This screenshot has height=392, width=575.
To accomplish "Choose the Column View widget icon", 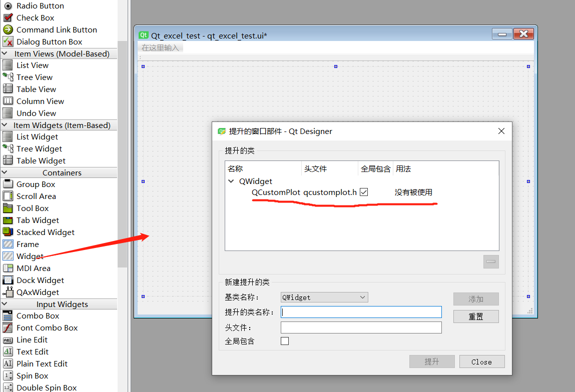I will pyautogui.click(x=8, y=101).
